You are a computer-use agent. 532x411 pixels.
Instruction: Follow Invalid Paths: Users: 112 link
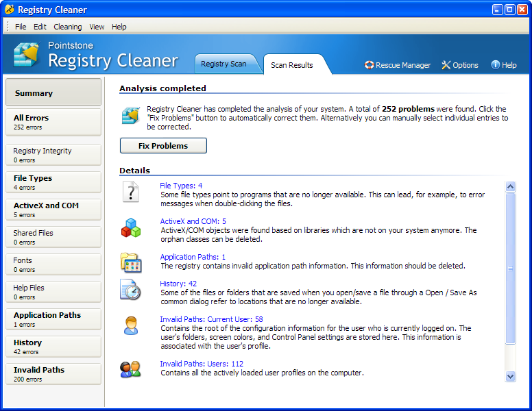click(202, 364)
